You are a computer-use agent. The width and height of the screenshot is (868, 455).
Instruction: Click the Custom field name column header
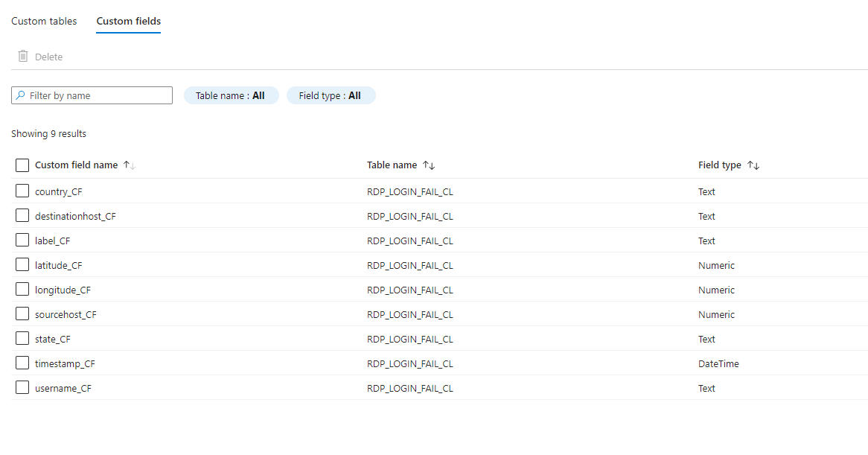tap(77, 165)
